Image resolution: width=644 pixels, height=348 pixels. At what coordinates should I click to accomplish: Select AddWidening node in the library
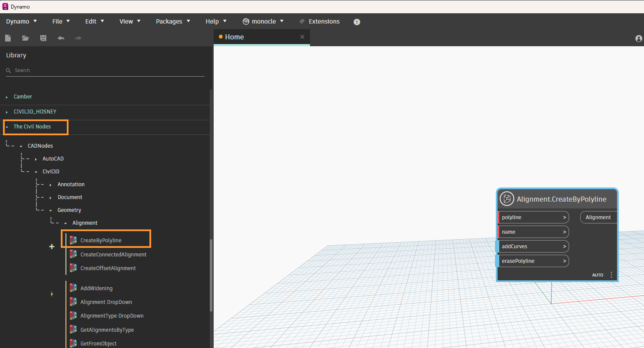(96, 289)
